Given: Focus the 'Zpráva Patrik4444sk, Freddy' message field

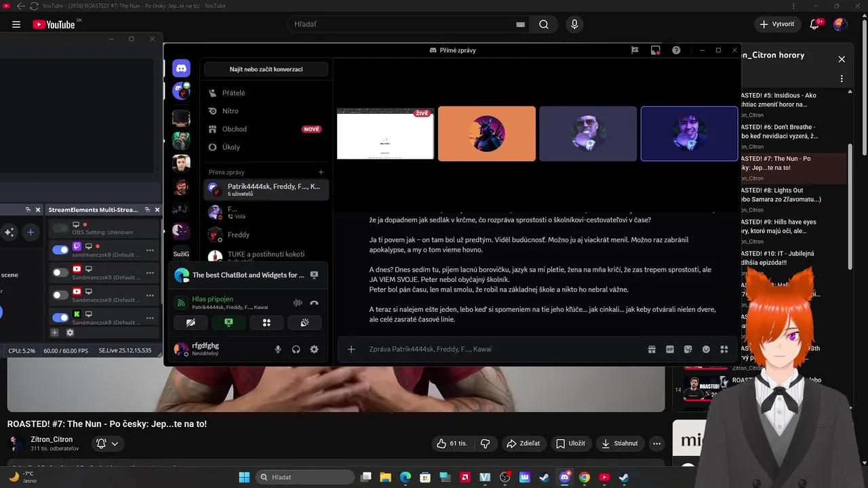Looking at the screenshot, I should point(502,349).
